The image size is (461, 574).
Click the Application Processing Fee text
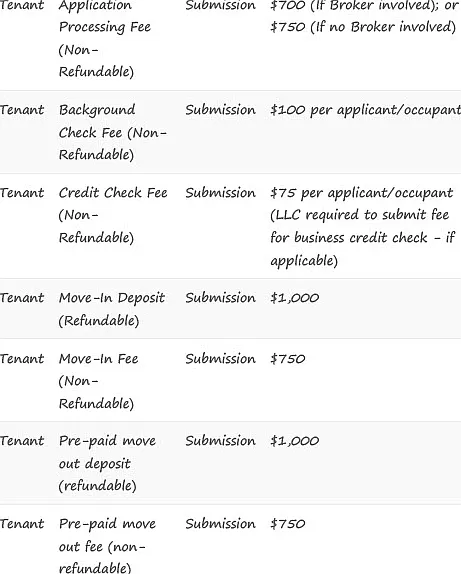105,16
